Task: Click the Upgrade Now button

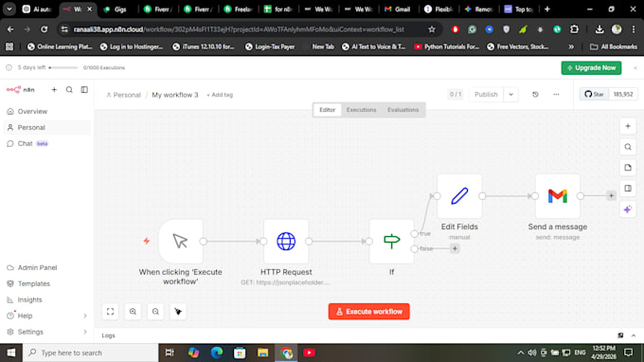Action: 591,68
